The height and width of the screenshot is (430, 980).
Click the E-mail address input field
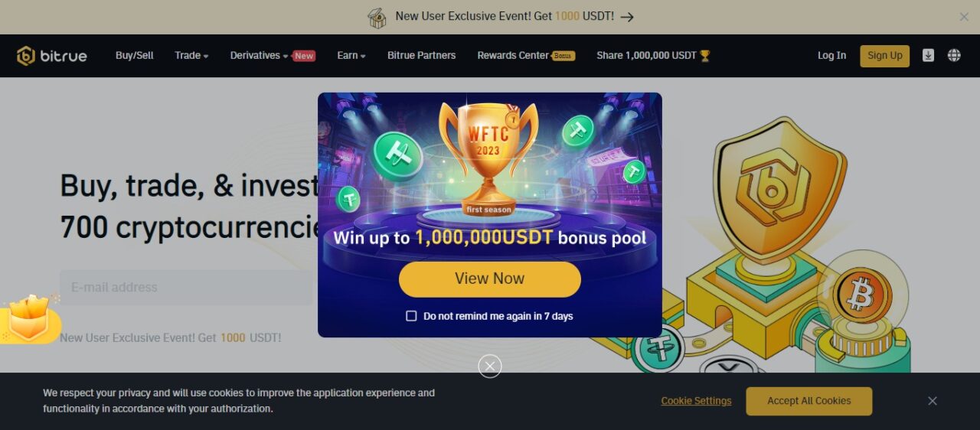[186, 288]
